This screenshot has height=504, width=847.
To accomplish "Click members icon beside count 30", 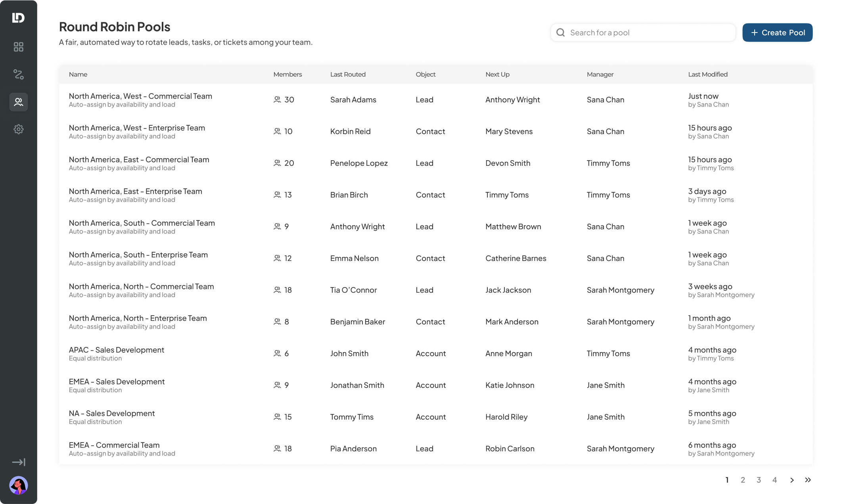I will pos(277,100).
